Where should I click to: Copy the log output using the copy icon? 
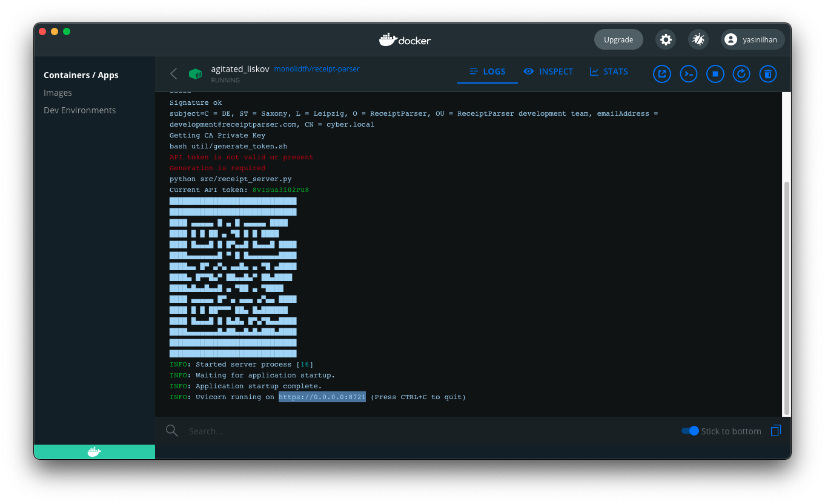776,431
